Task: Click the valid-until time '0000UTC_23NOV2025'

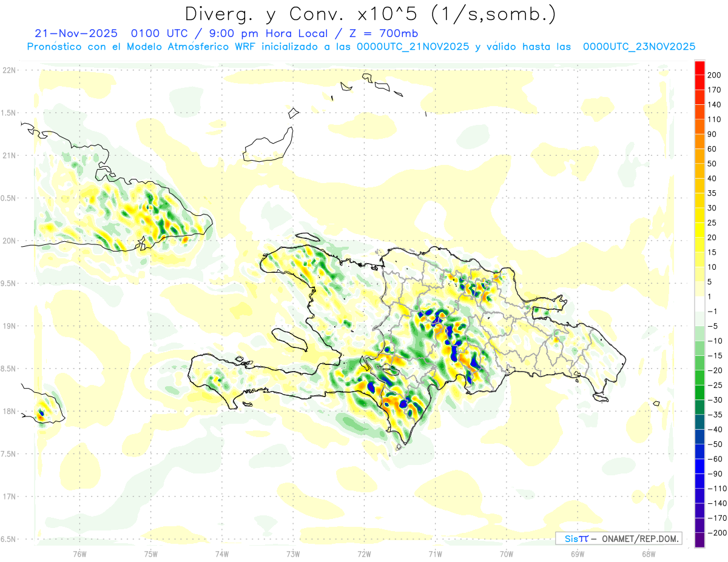Action: click(639, 47)
